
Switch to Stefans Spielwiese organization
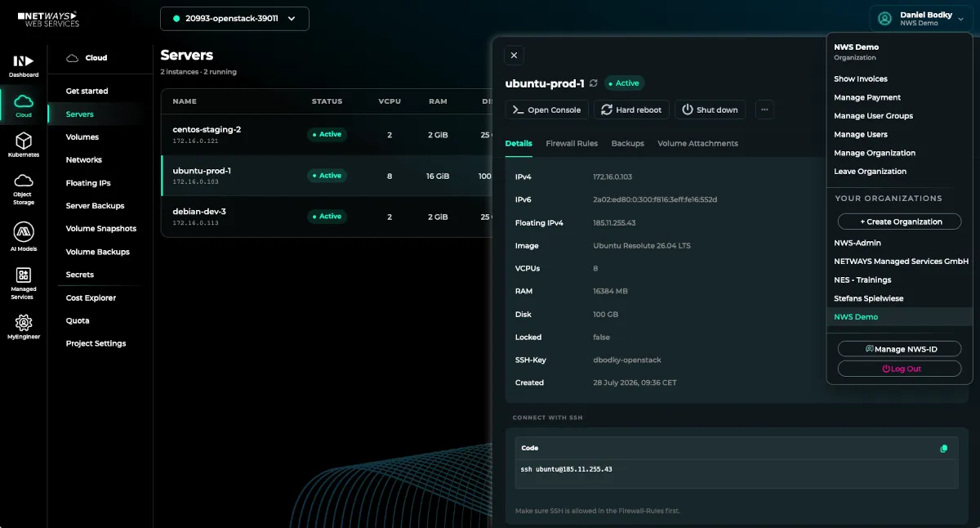(869, 298)
